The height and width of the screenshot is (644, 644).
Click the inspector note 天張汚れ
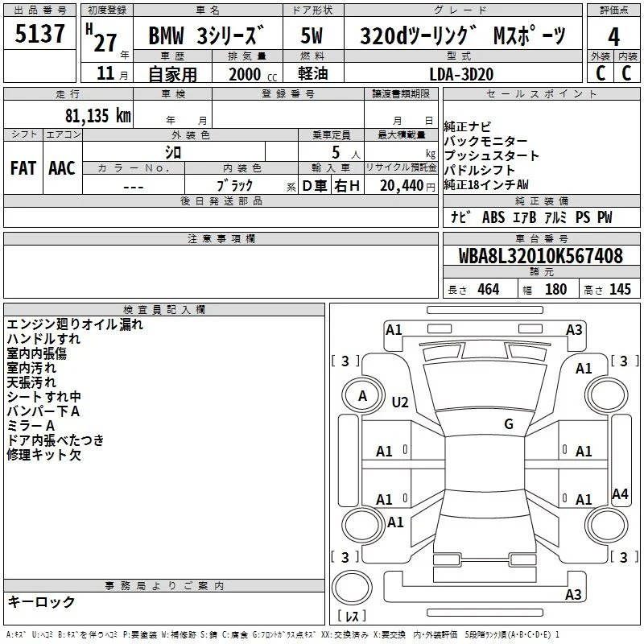click(31, 382)
